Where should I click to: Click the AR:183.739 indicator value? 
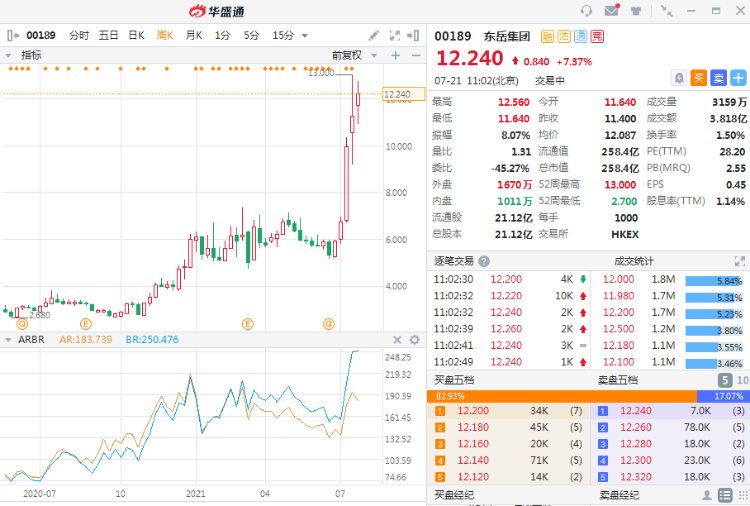click(x=86, y=340)
